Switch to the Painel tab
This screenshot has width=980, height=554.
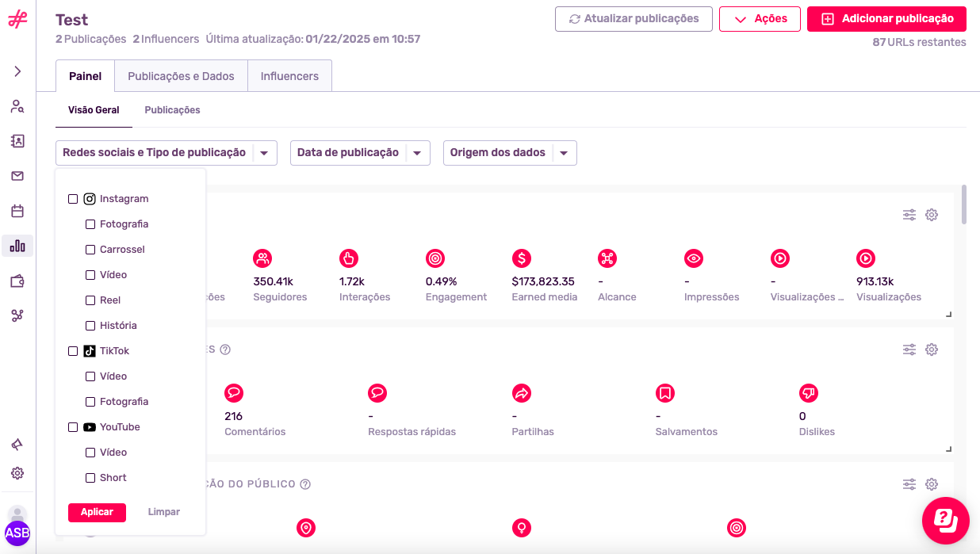85,76
